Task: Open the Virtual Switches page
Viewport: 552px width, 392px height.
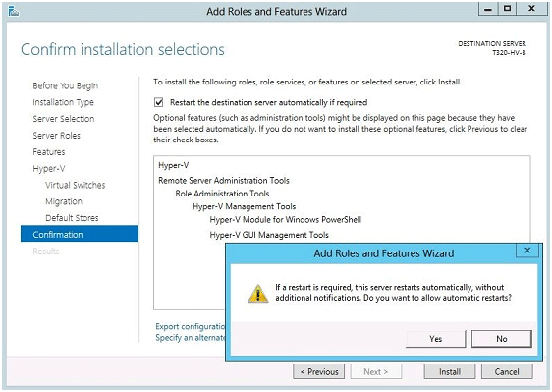Action: click(76, 185)
